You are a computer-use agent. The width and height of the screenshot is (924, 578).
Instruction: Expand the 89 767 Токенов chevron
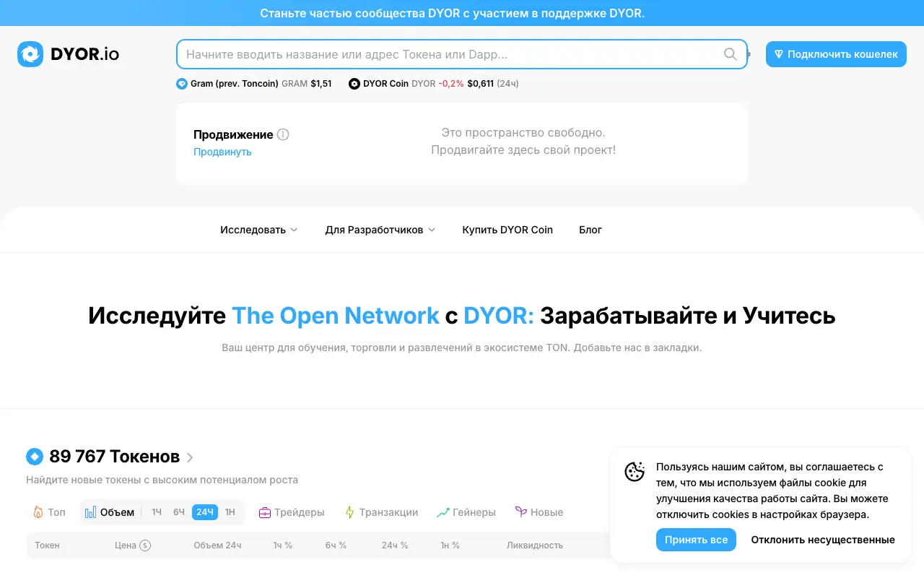coord(190,457)
